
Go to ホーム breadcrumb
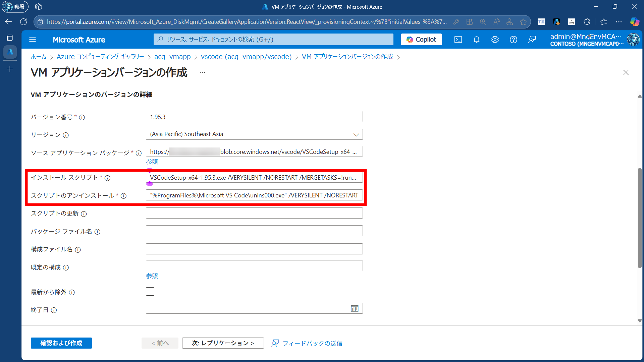(39, 57)
